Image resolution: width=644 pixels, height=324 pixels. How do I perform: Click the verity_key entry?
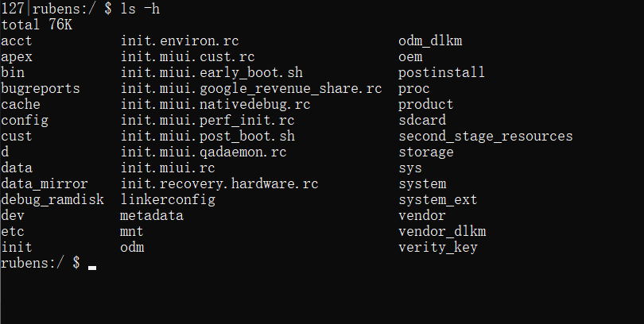438,247
